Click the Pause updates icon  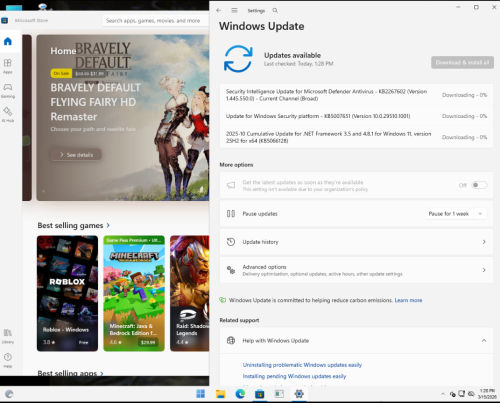pyautogui.click(x=231, y=214)
